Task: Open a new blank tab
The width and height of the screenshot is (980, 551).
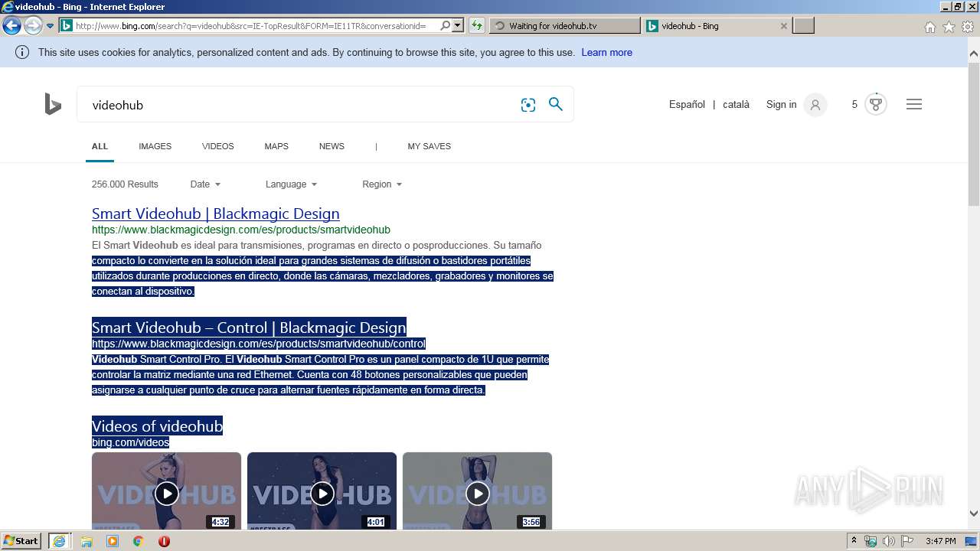Action: click(x=803, y=26)
